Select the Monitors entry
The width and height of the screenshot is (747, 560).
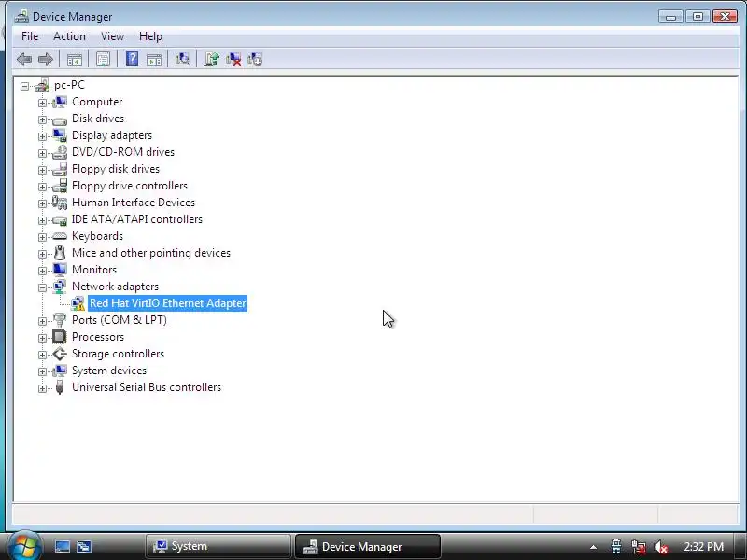[94, 270]
